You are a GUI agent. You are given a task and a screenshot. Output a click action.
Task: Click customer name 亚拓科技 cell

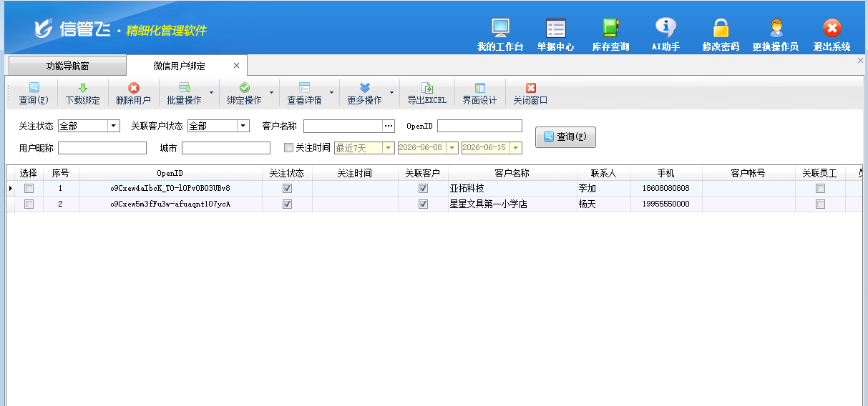coord(512,189)
